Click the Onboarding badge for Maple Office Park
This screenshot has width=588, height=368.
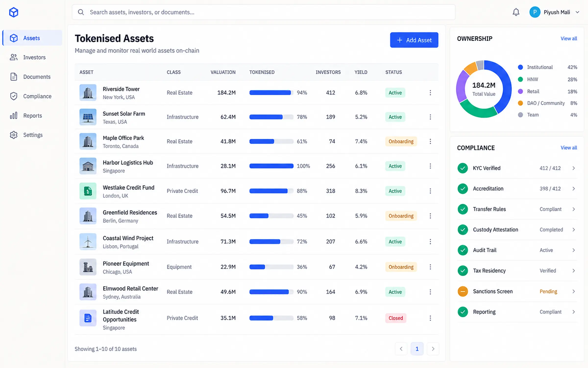click(x=401, y=141)
